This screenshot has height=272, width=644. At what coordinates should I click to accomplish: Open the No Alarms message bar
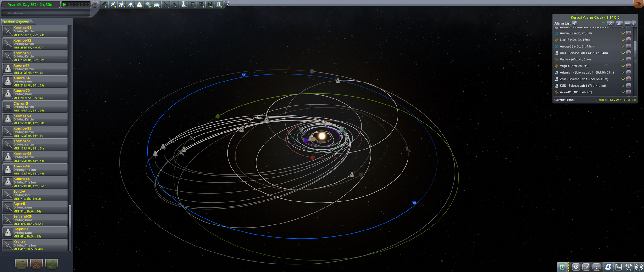click(46, 13)
